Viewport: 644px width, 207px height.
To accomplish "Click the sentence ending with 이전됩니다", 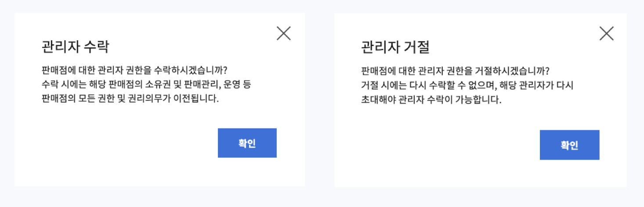I will click(x=130, y=99).
